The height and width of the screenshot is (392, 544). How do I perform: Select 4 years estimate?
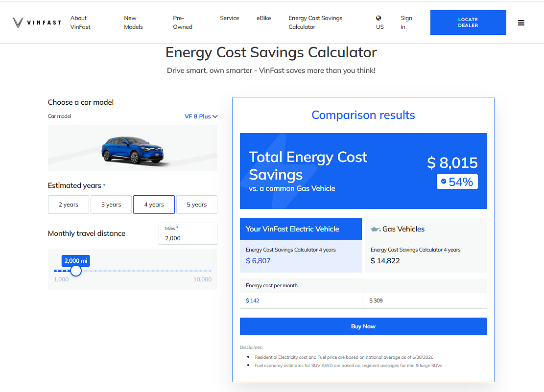(154, 205)
